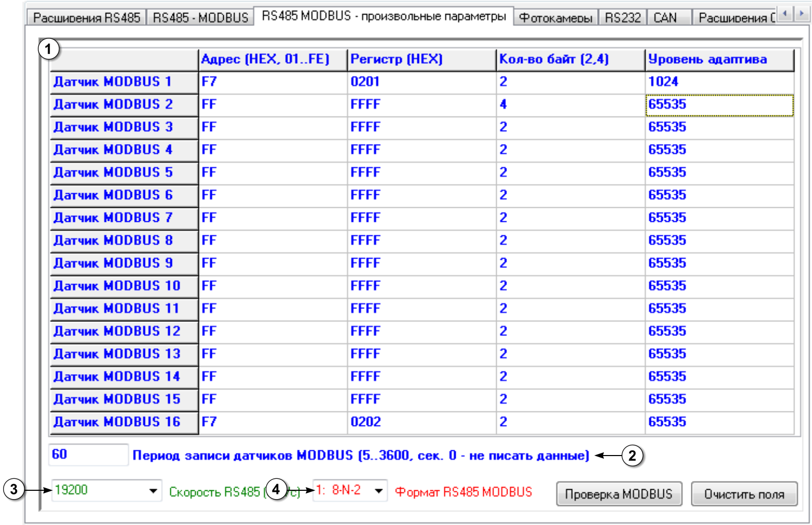Select adaptive level 65535 for Датчик MODBUS 7
The height and width of the screenshot is (525, 812).
720,218
